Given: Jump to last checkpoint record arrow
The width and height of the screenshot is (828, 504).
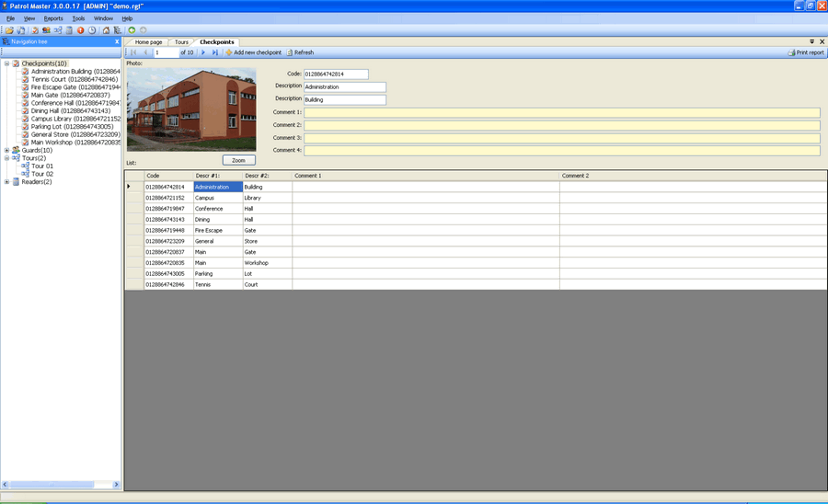Looking at the screenshot, I should [x=215, y=52].
